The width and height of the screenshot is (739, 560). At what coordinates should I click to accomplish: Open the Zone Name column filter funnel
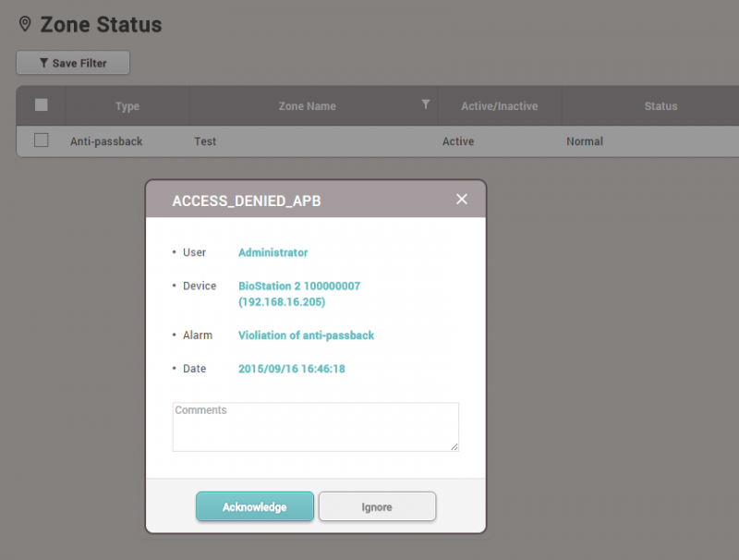click(x=425, y=104)
